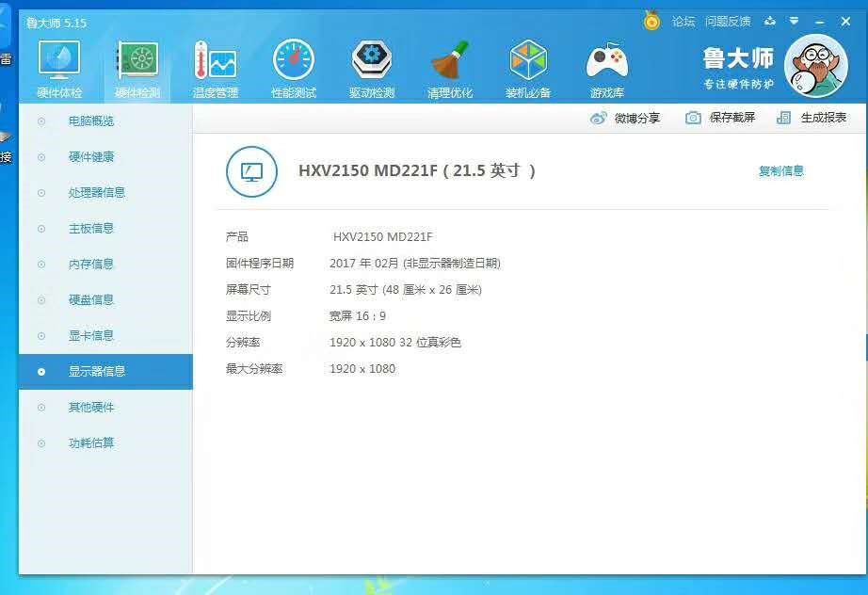This screenshot has width=868, height=595.
Task: Minimize the 鲁大师 window
Action: click(x=820, y=22)
